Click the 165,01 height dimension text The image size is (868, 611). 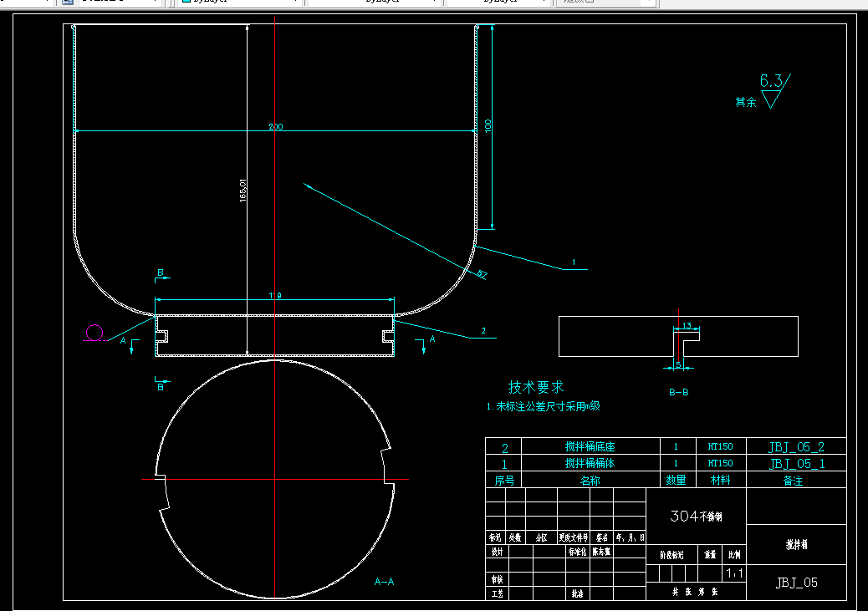click(x=243, y=191)
